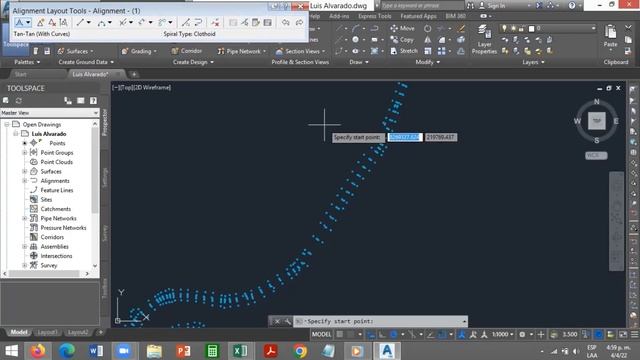This screenshot has height=360, width=640.
Task: Choose the Delete PI tool in Alignment Layout Tools
Action: [52, 22]
